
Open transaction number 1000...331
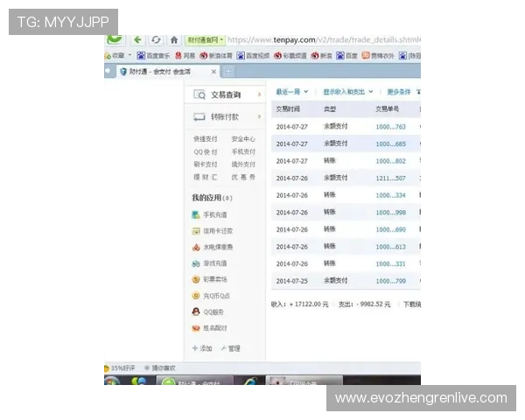(x=390, y=264)
